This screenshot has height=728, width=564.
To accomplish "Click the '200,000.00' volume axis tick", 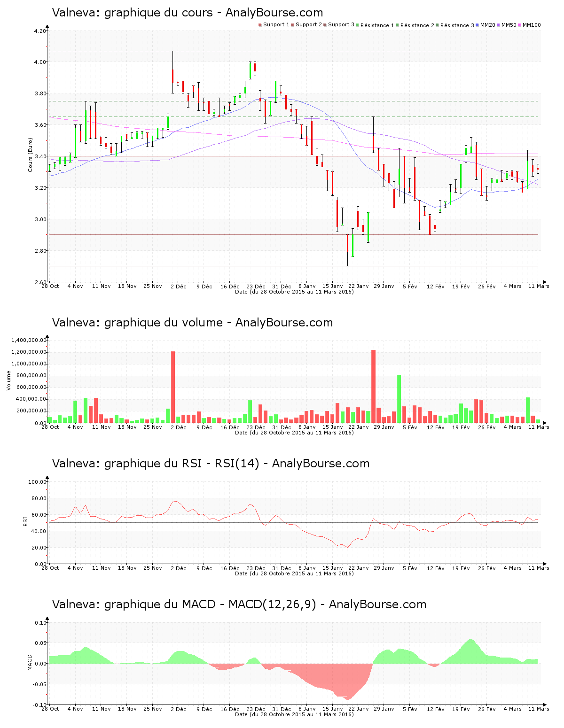I will [32, 411].
